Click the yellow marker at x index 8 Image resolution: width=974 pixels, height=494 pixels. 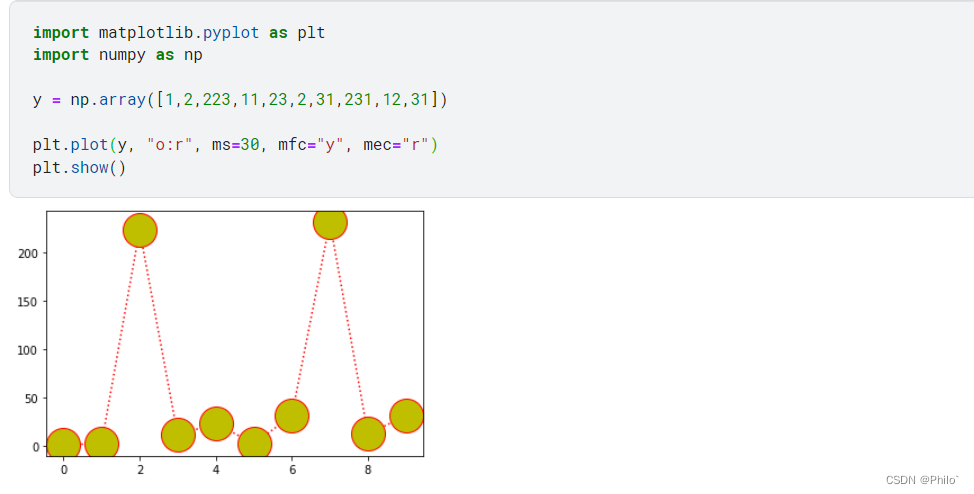[368, 434]
